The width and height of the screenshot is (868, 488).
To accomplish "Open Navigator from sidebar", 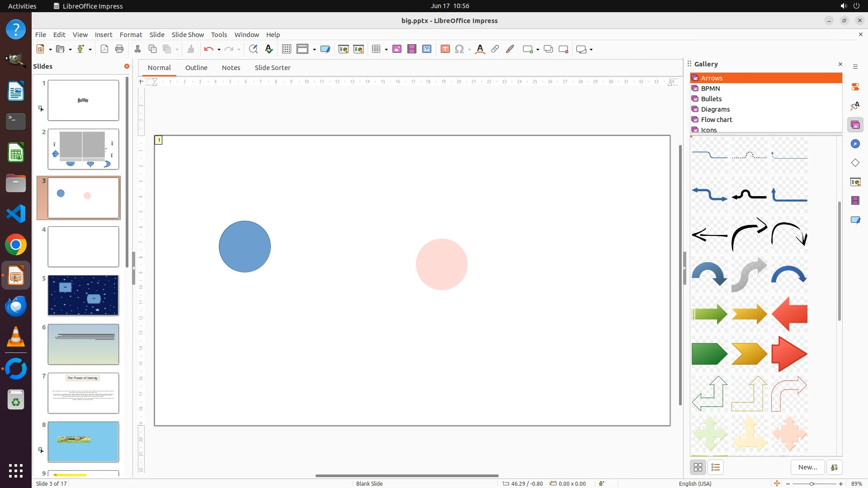I will (855, 144).
